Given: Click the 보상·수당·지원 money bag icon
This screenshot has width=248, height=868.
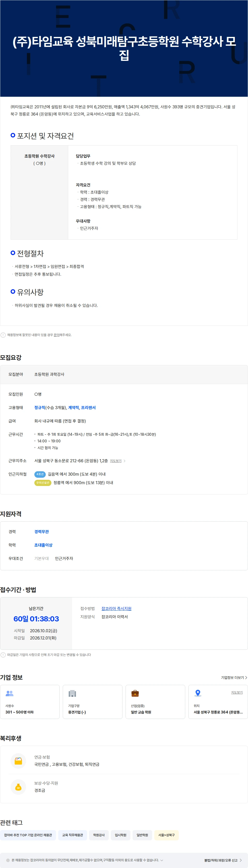Looking at the screenshot, I should 19,787.
